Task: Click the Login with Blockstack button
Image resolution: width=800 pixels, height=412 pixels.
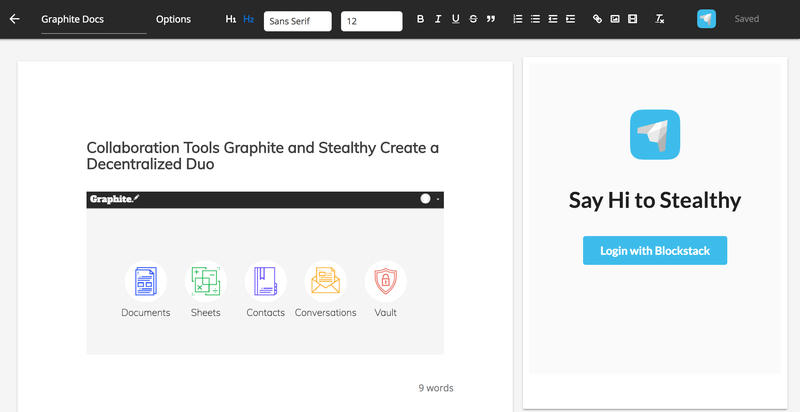Action: point(654,251)
